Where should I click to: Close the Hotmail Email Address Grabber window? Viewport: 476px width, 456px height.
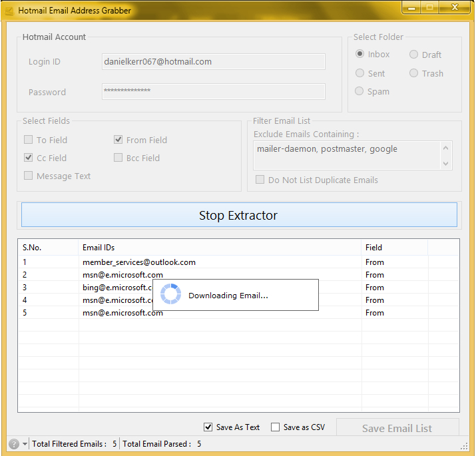(455, 7)
